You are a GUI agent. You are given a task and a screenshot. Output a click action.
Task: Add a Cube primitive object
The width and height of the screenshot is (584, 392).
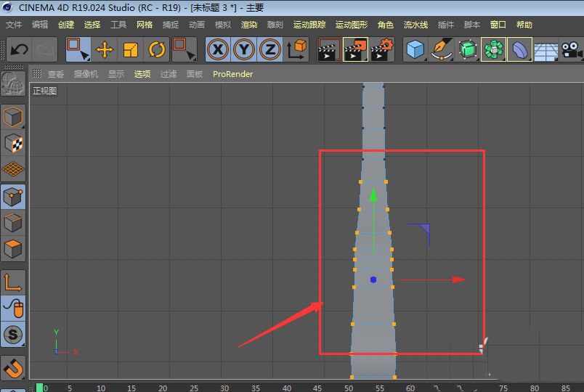tap(415, 49)
